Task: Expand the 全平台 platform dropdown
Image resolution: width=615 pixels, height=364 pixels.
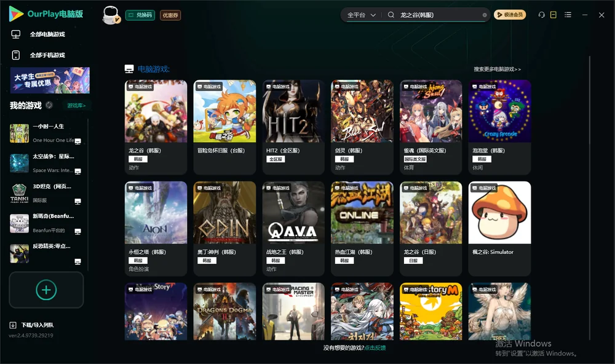Action: coord(361,15)
